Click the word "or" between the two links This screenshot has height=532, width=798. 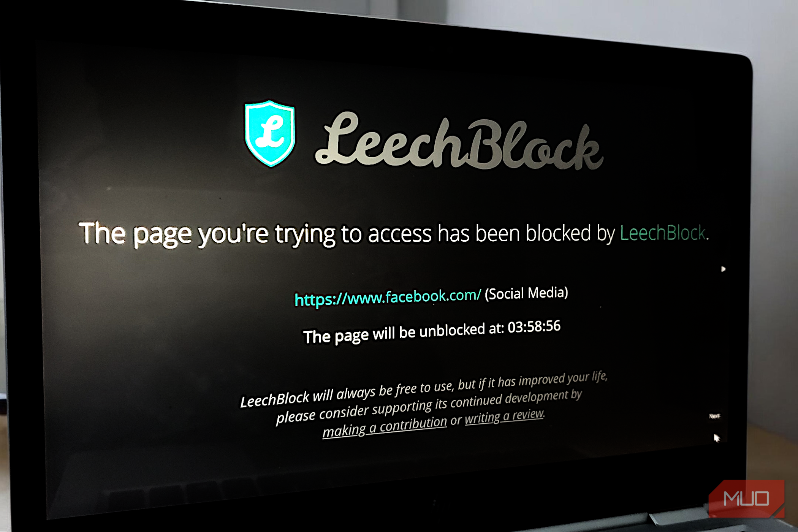[456, 420]
